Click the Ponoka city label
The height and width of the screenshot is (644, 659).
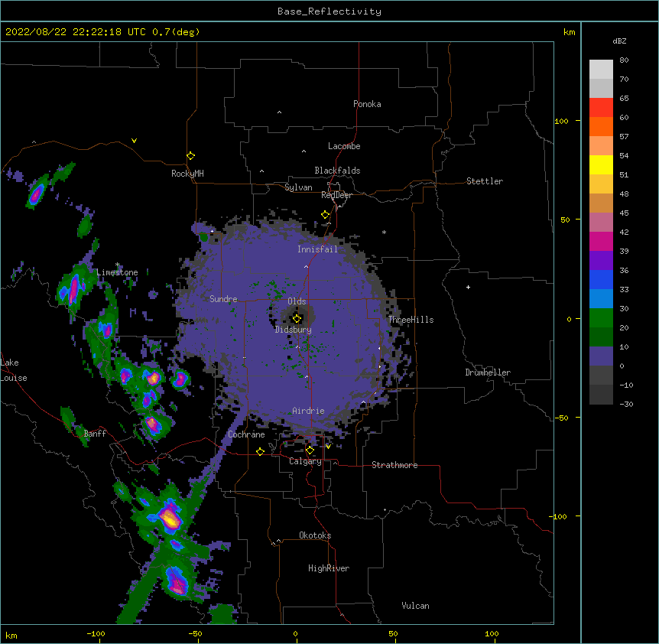point(367,104)
